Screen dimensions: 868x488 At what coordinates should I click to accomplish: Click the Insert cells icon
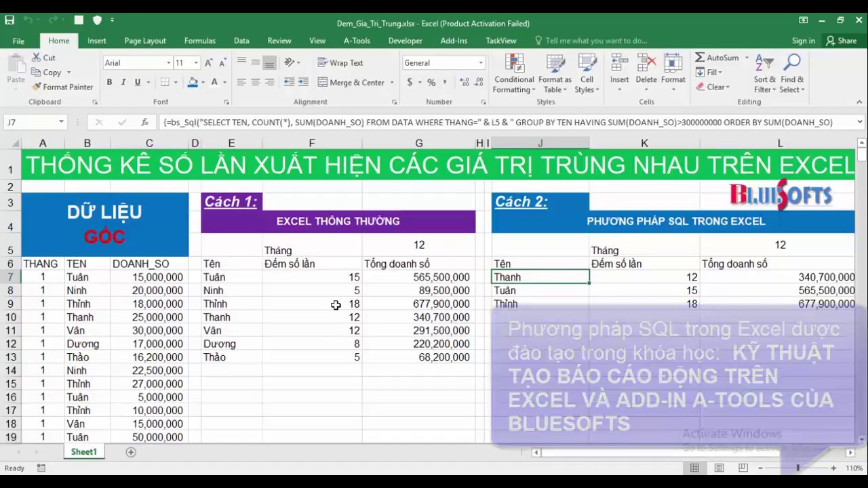(x=619, y=63)
